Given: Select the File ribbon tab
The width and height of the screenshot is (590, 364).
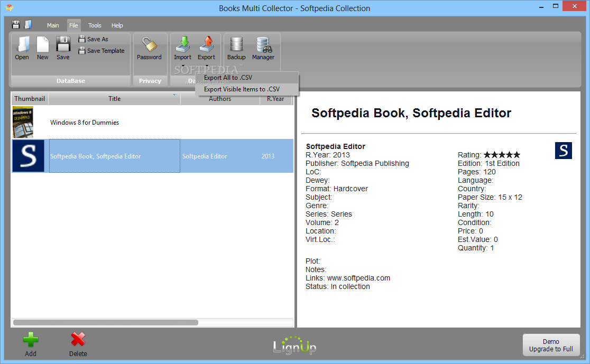Looking at the screenshot, I should tap(73, 25).
